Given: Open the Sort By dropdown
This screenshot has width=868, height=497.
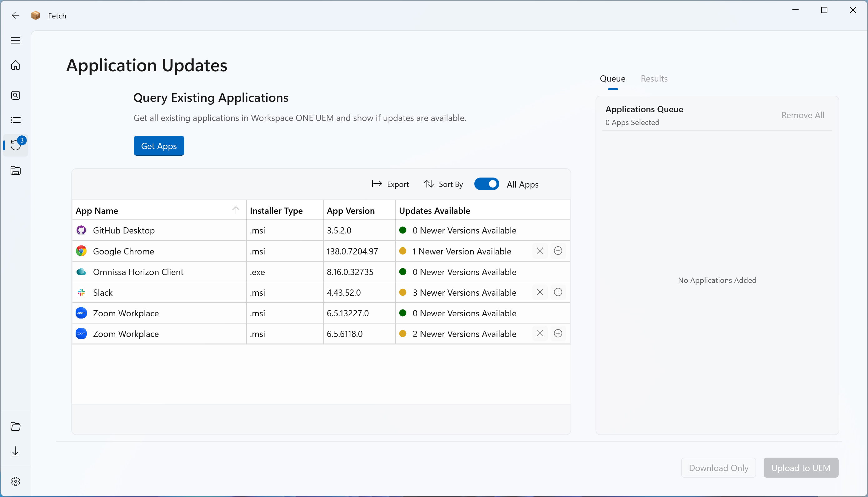Looking at the screenshot, I should pyautogui.click(x=443, y=184).
